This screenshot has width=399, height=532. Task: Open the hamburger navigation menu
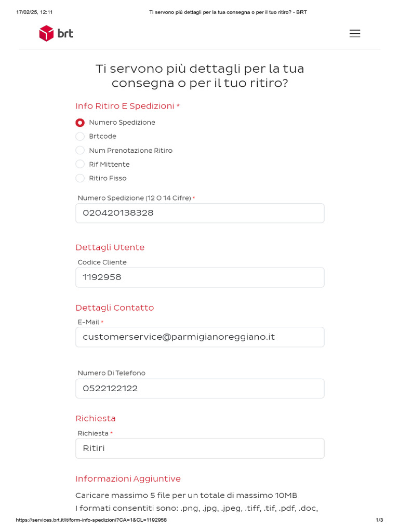tap(355, 33)
